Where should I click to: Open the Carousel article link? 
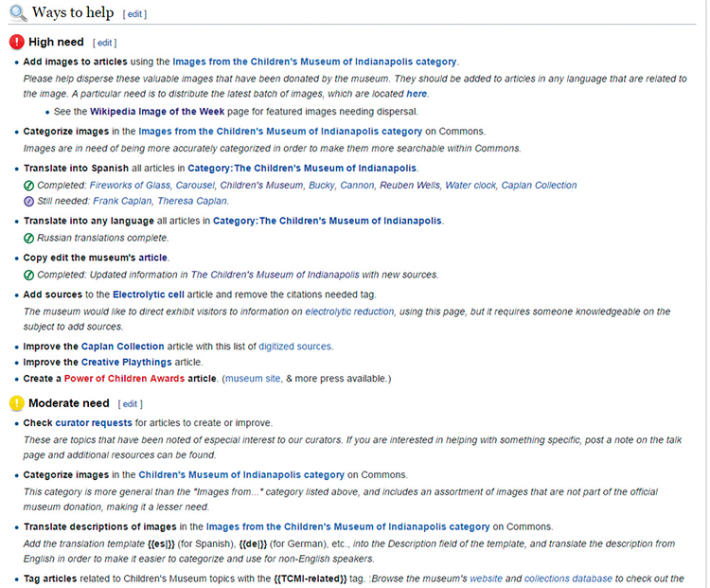pyautogui.click(x=195, y=186)
